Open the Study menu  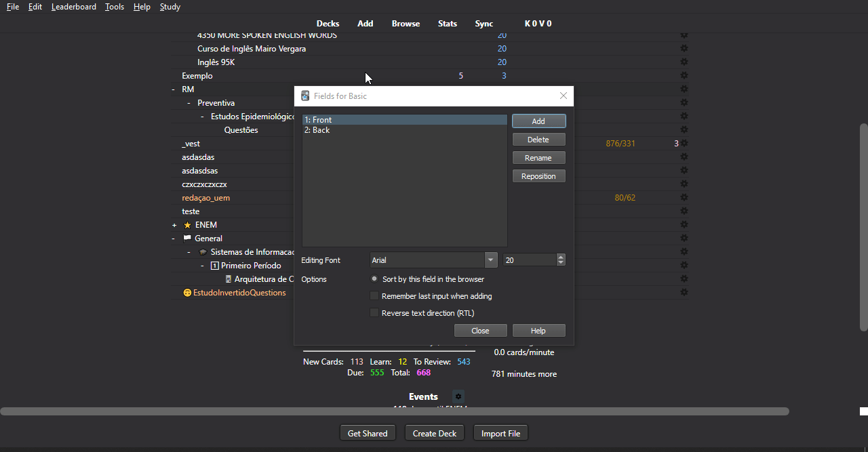pyautogui.click(x=170, y=7)
